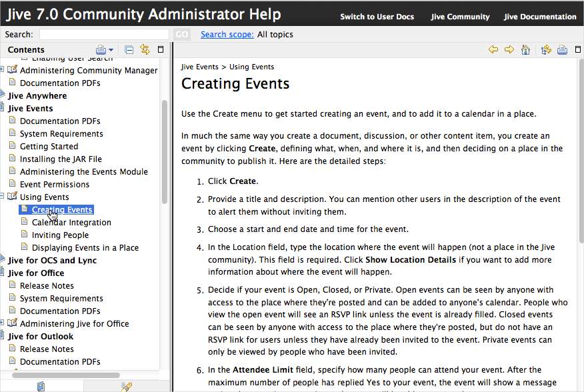Screen dimensions: 584x392
Task: Click the Contents tree vertical scrollbar thumb
Action: click(x=165, y=152)
